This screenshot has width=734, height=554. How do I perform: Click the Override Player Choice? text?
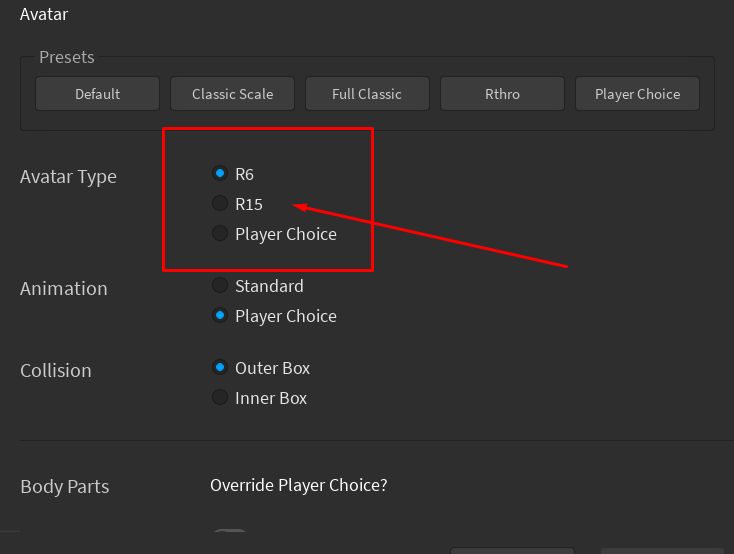[x=298, y=485]
